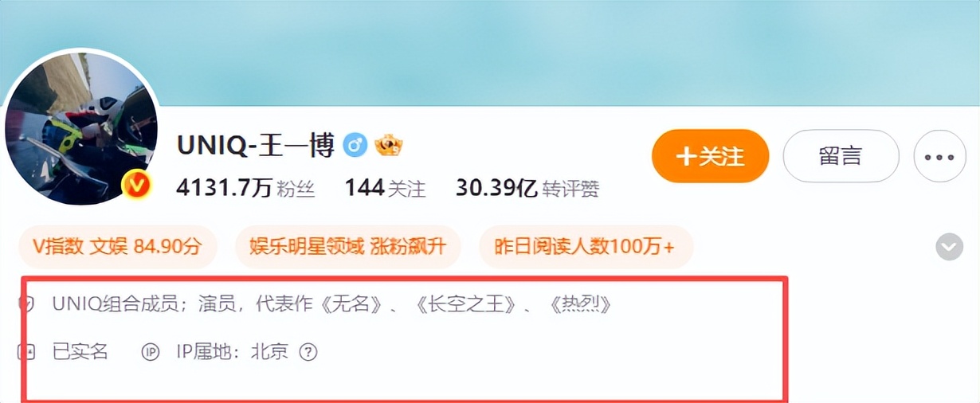Open the three-dots more options menu

coord(939,156)
